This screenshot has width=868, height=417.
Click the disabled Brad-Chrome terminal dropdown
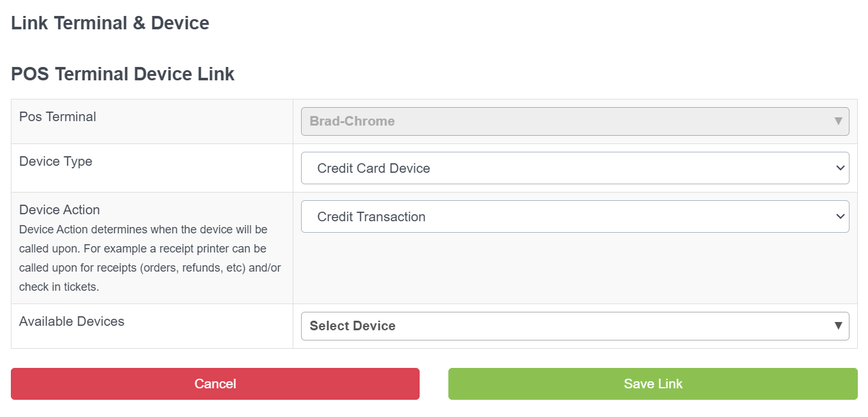click(x=575, y=121)
